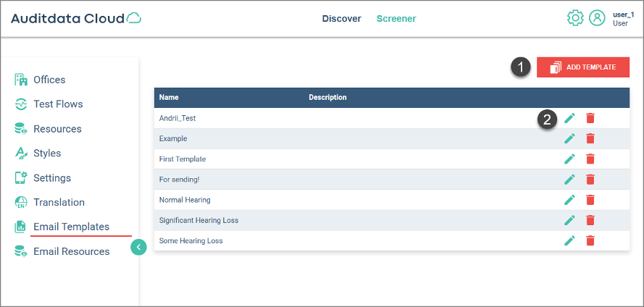Sort by the Name column header
644x307 pixels.
click(169, 97)
